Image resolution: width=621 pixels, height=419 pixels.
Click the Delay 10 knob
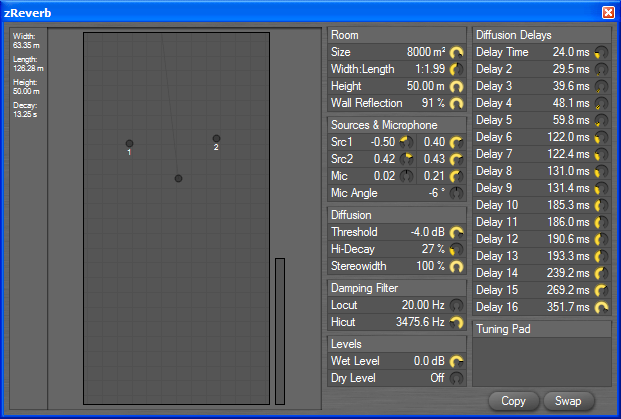coord(601,205)
